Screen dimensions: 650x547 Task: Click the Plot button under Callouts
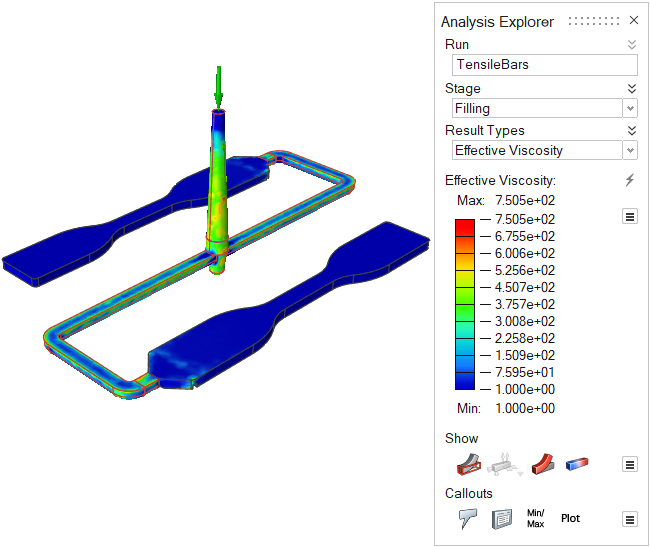point(570,518)
